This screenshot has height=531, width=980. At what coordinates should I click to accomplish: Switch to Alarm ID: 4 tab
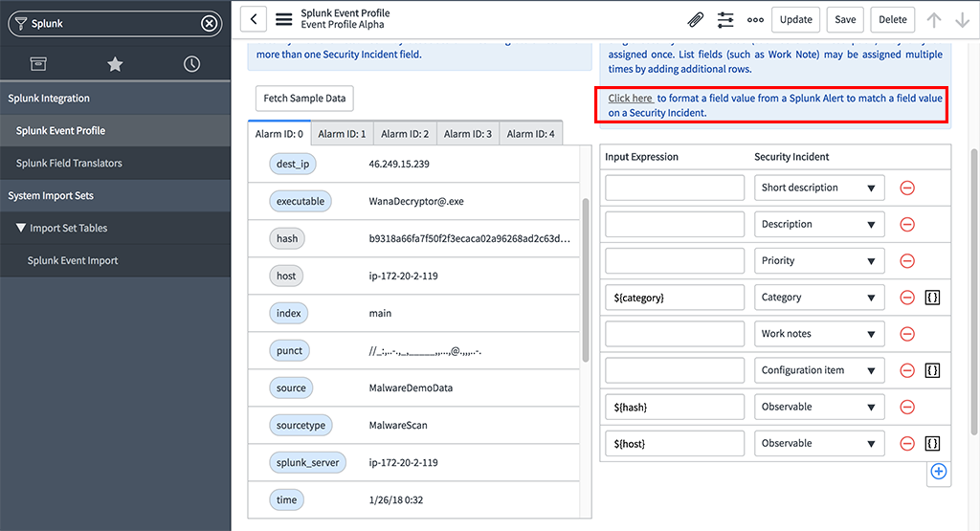click(530, 134)
